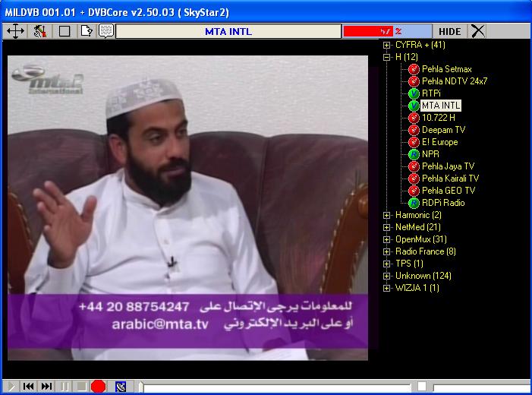Select Pehla Jaya TV channel
This screenshot has height=395, width=532.
(x=449, y=166)
